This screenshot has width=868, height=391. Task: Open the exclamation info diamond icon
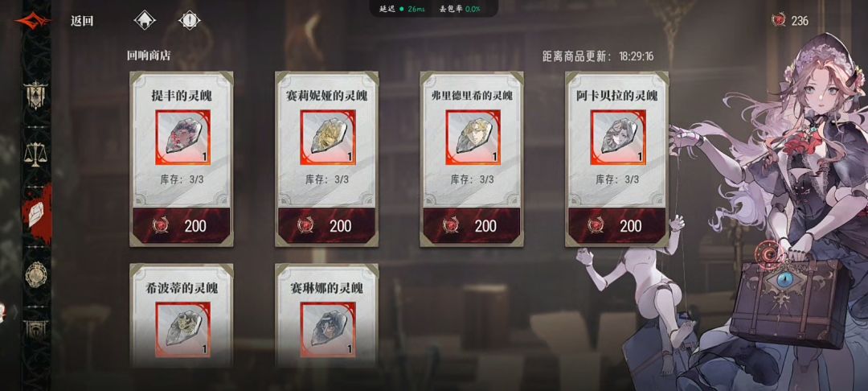coord(190,20)
